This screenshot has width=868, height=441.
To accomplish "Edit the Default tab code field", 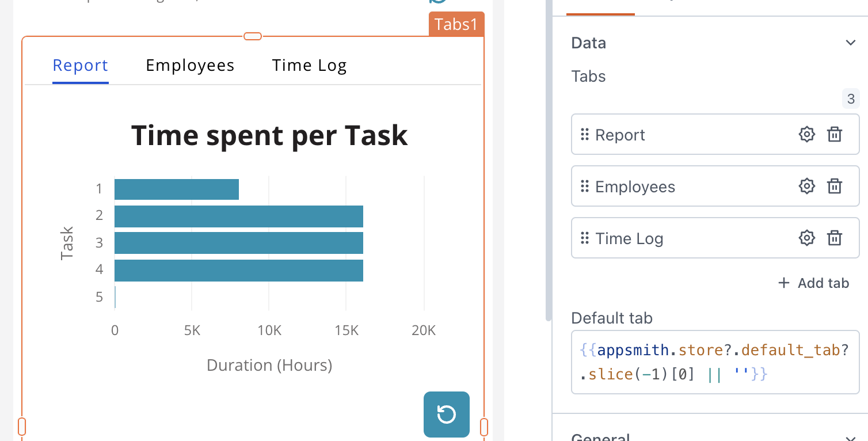I will (715, 362).
